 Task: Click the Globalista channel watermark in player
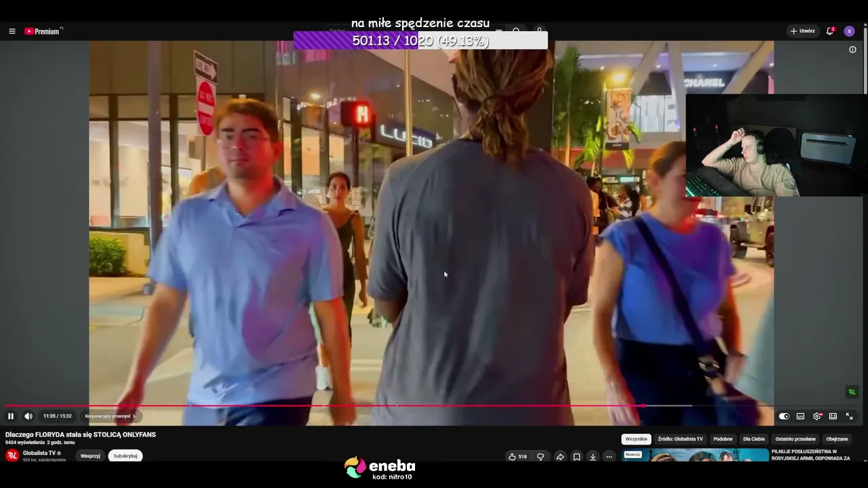pyautogui.click(x=852, y=392)
